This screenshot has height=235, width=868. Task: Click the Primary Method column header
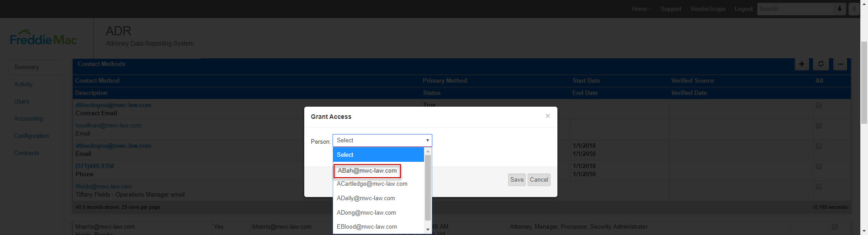[x=445, y=80]
